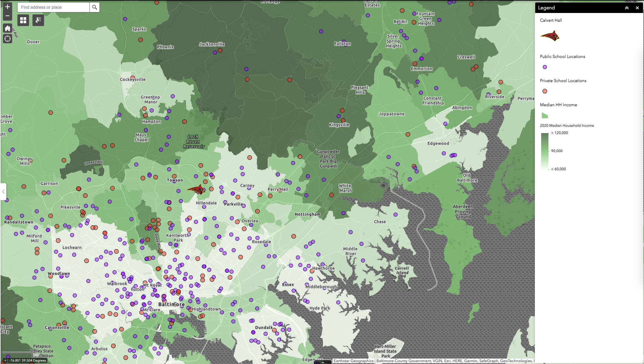
Task: Click the My Location crosshair button
Action: 8,39
